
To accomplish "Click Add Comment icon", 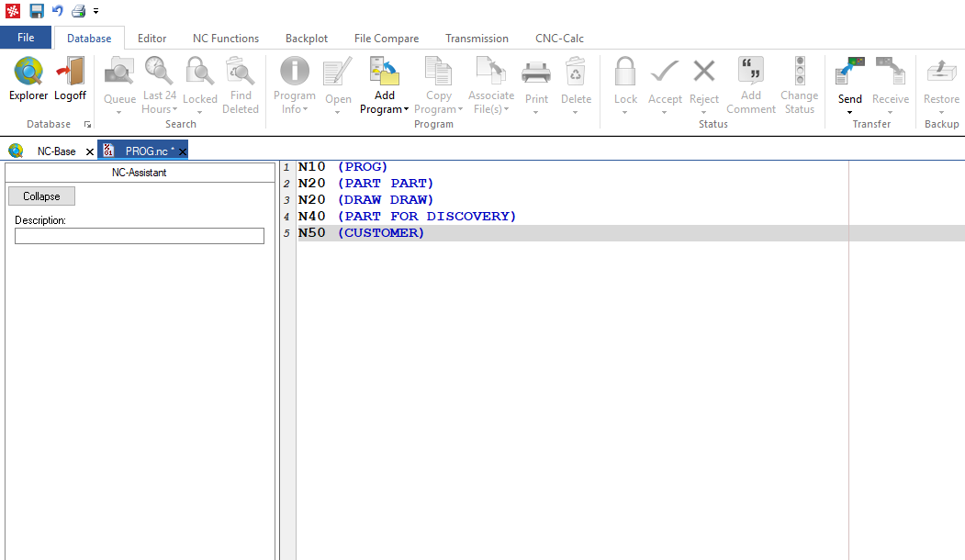I will point(751,71).
